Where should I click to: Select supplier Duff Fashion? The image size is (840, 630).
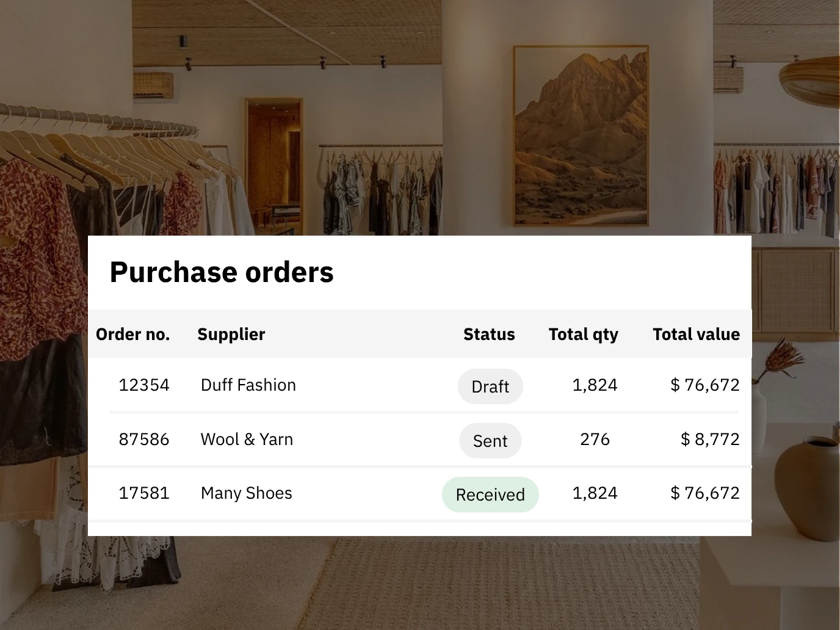tap(248, 385)
